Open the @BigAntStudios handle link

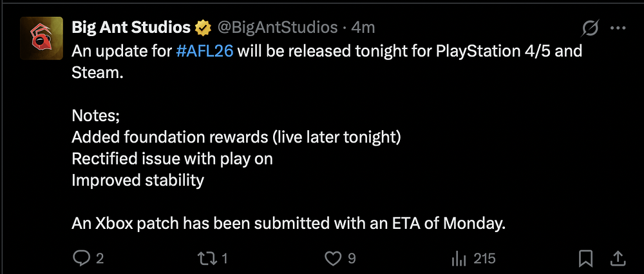277,27
